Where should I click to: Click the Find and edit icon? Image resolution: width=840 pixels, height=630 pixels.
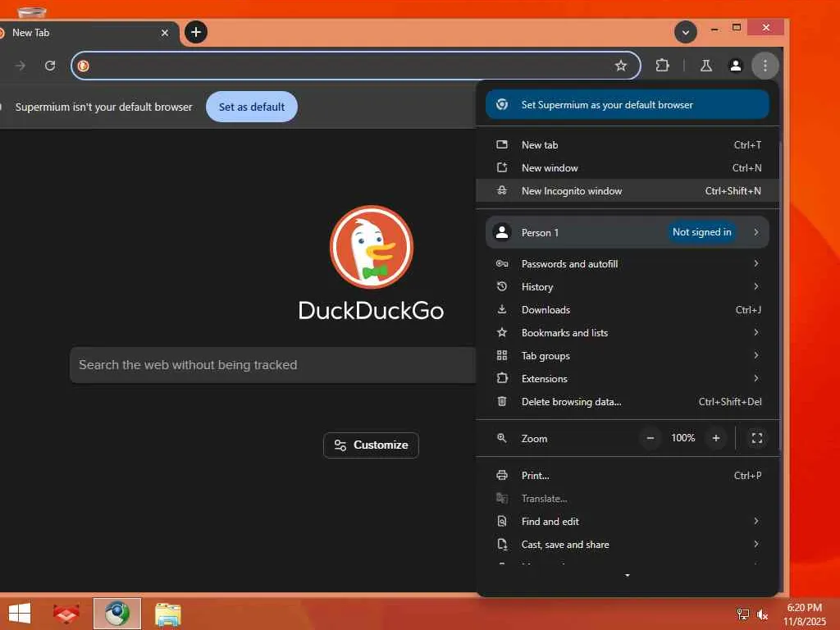click(x=502, y=521)
